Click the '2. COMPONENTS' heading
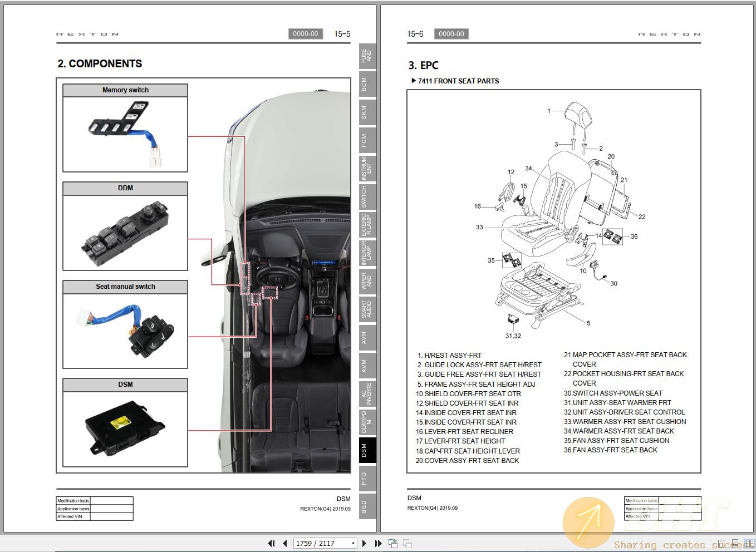 100,63
